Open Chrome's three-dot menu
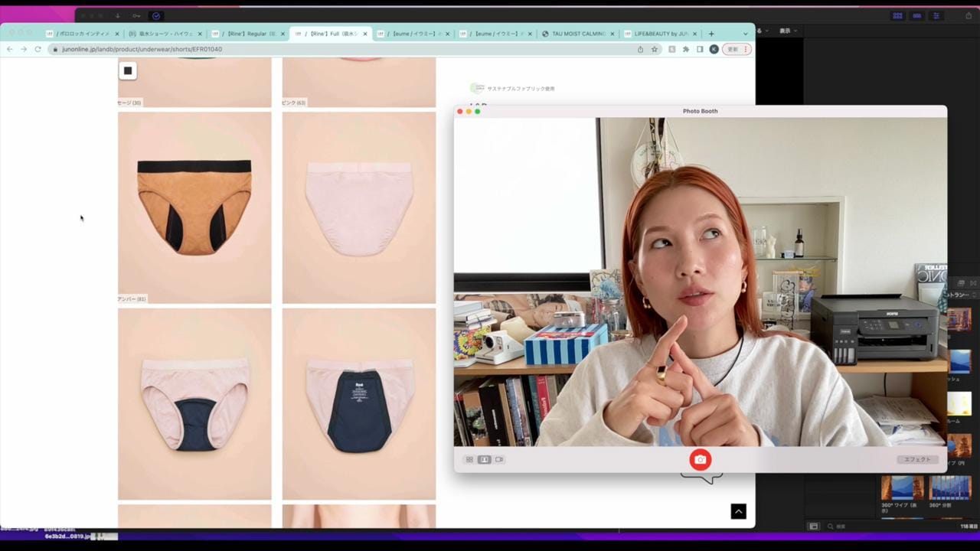Viewport: 980px width, 551px height. click(746, 49)
